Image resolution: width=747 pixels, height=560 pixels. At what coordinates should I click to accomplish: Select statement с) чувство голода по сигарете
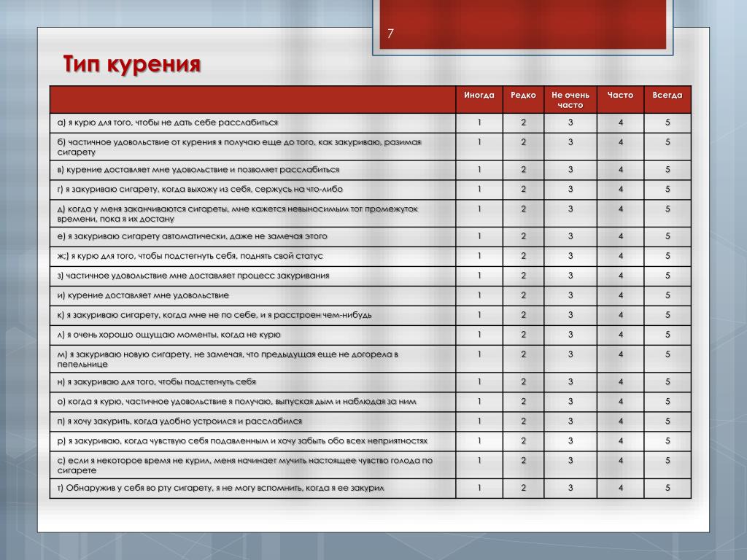[x=245, y=465]
